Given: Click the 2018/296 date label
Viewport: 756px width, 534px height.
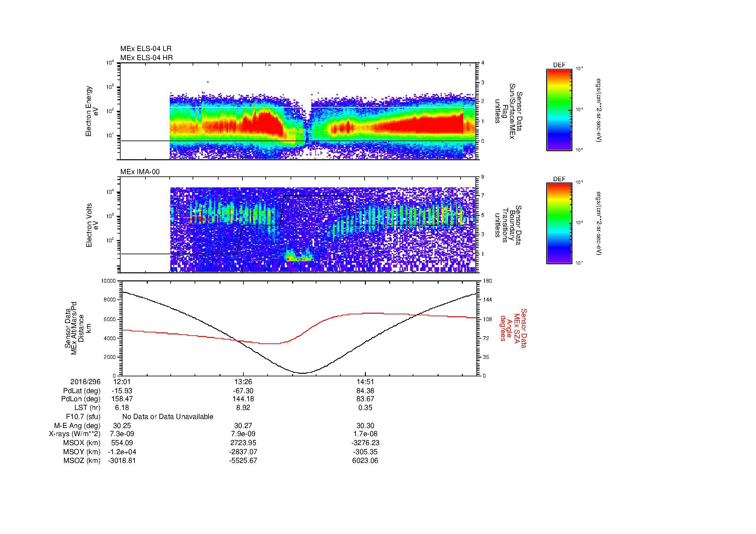Looking at the screenshot, I should point(85,382).
